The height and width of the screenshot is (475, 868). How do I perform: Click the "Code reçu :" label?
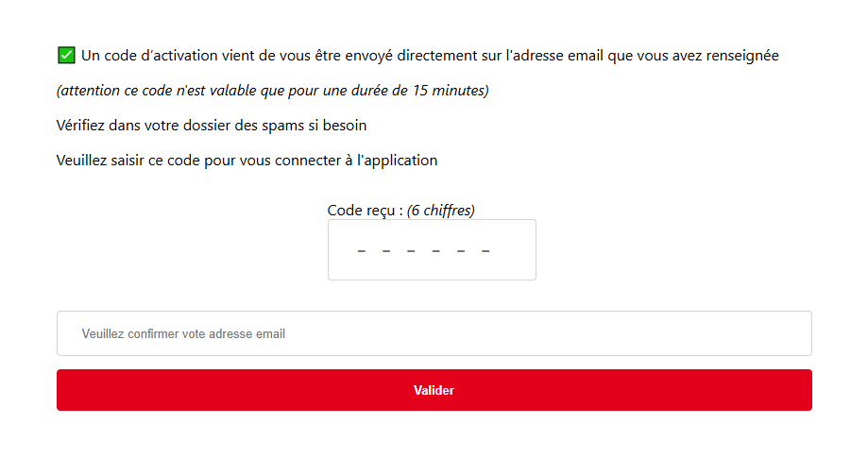pyautogui.click(x=365, y=210)
